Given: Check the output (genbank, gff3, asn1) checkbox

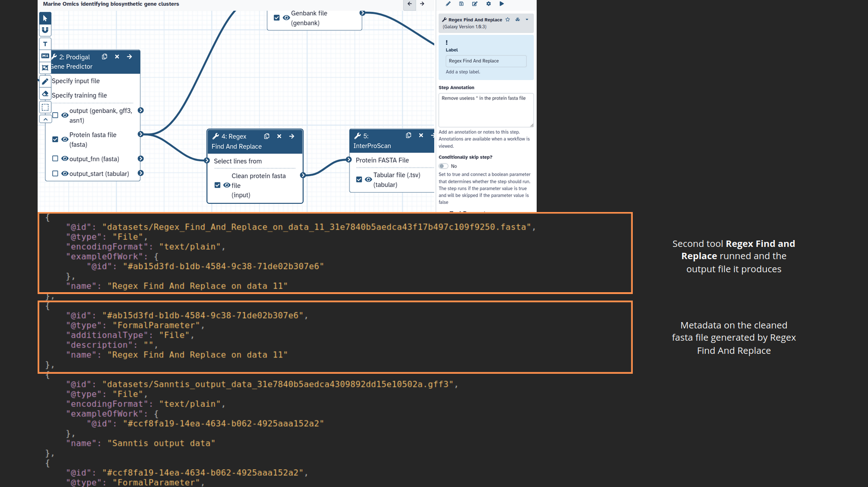Looking at the screenshot, I should click(x=55, y=115).
